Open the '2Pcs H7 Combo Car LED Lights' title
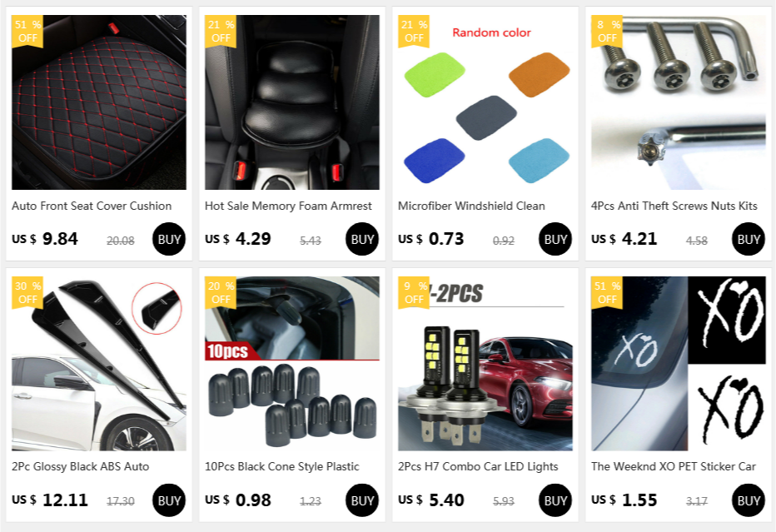The height and width of the screenshot is (532, 776). tap(478, 467)
